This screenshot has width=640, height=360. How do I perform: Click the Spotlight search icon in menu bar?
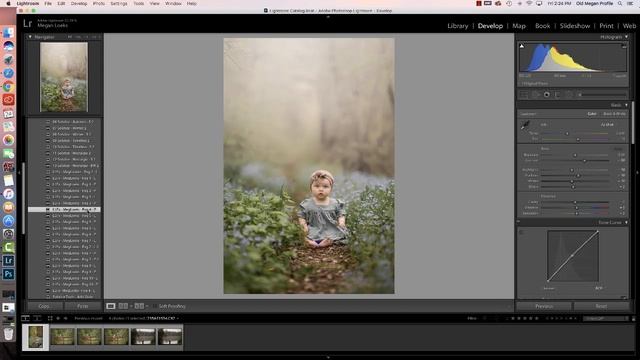(x=620, y=3)
